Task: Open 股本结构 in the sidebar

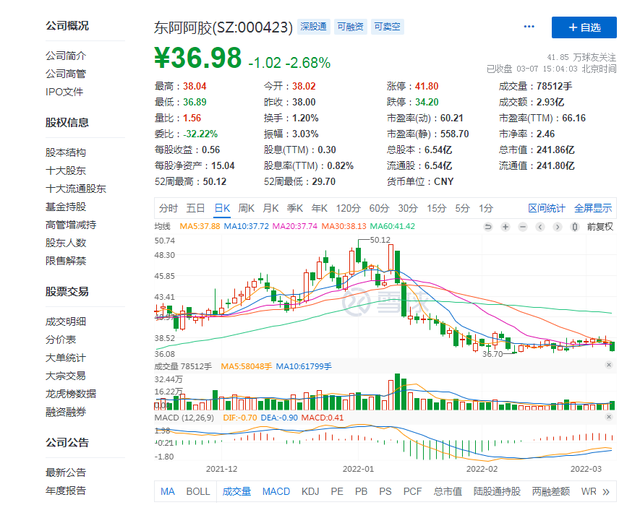Action: [x=66, y=153]
